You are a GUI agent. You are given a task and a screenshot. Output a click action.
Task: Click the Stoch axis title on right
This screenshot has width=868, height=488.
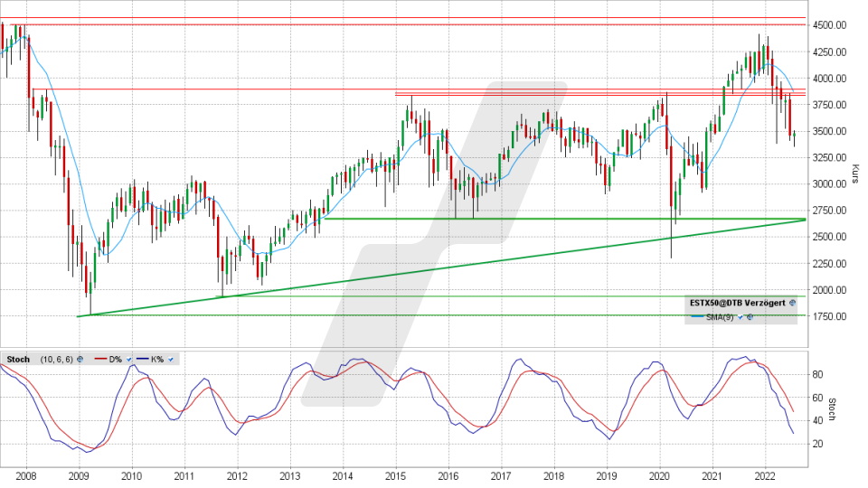(x=832, y=409)
